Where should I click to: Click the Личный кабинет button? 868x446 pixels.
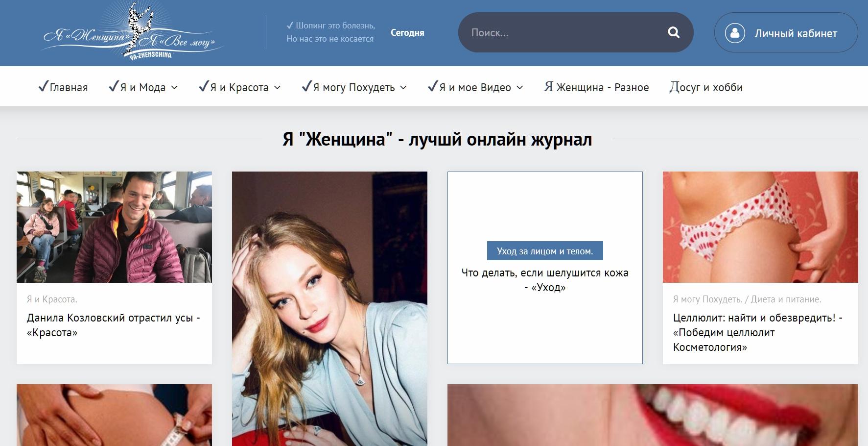click(786, 32)
